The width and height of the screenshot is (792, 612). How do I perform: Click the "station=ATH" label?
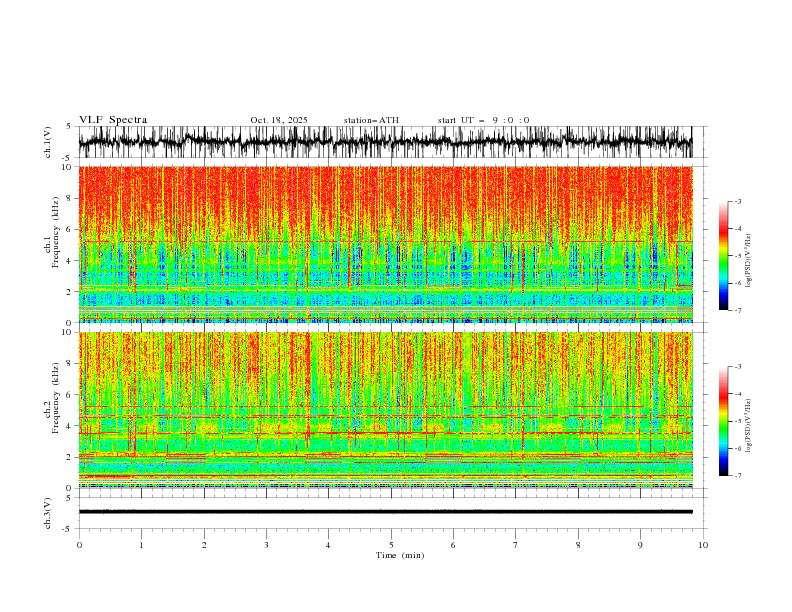pos(371,120)
